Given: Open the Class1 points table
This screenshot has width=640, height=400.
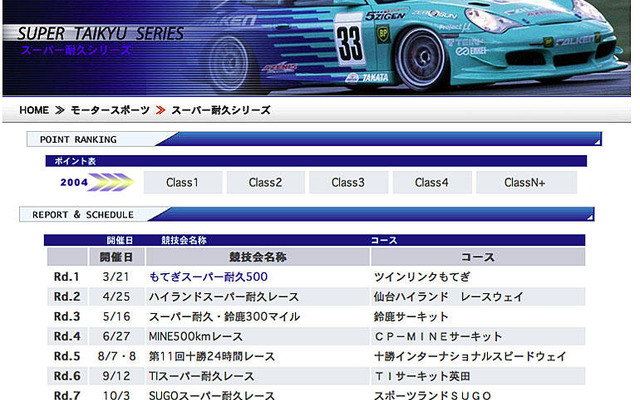Looking at the screenshot, I should coord(182,182).
